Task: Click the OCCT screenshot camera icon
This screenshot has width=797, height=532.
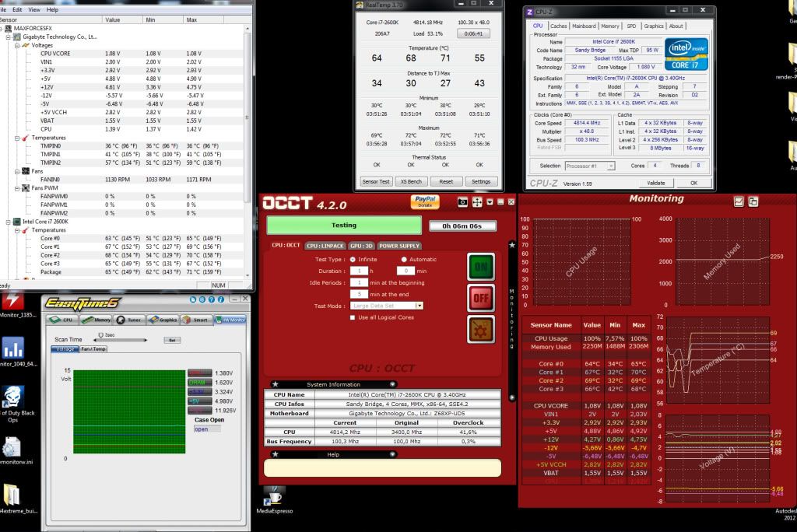Action: click(462, 202)
